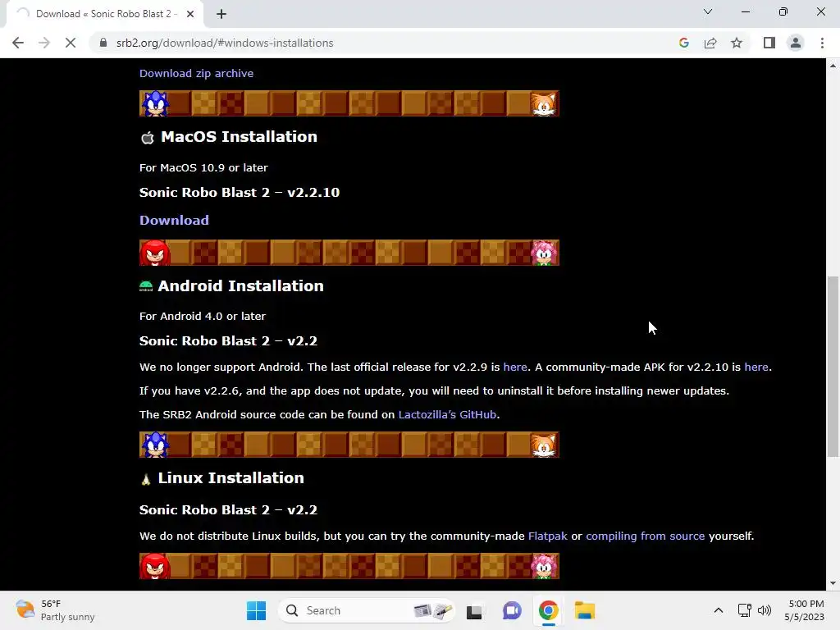
Task: Go back to the previous page
Action: pyautogui.click(x=18, y=43)
